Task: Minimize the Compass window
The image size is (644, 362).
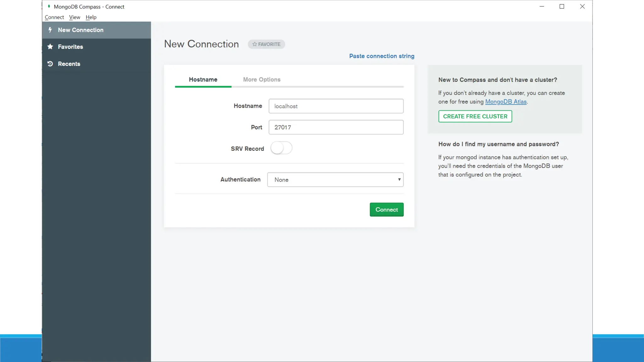Action: click(541, 6)
